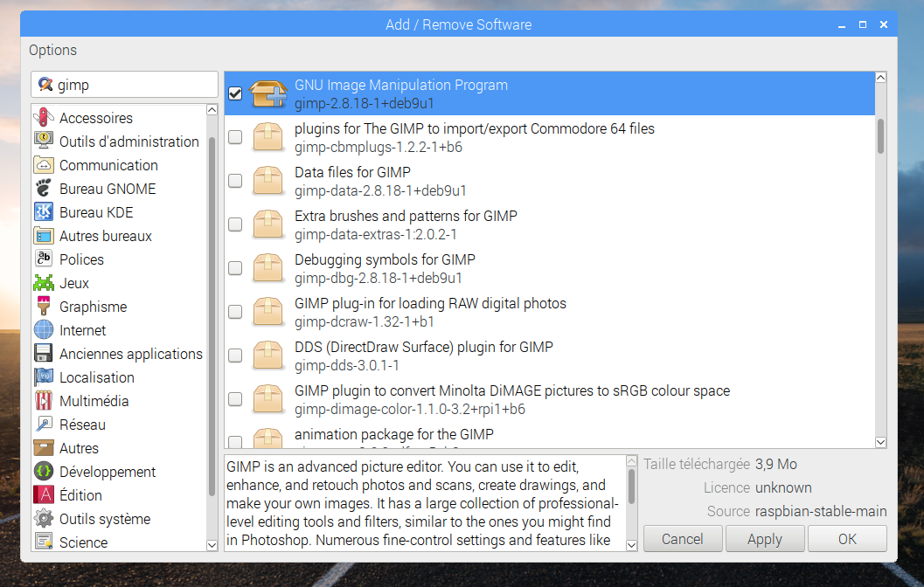Enable the gimp-dcraw RAW plug-in checkbox

[x=235, y=312]
